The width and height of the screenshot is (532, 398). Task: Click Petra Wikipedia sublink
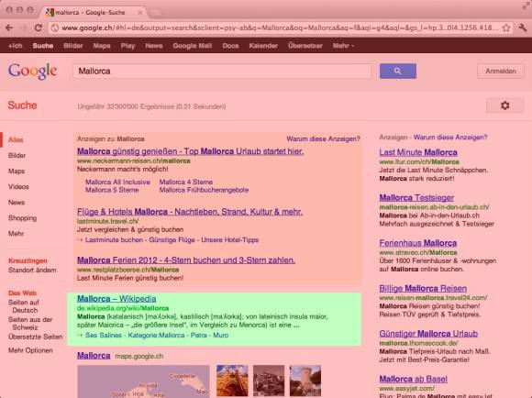point(199,336)
